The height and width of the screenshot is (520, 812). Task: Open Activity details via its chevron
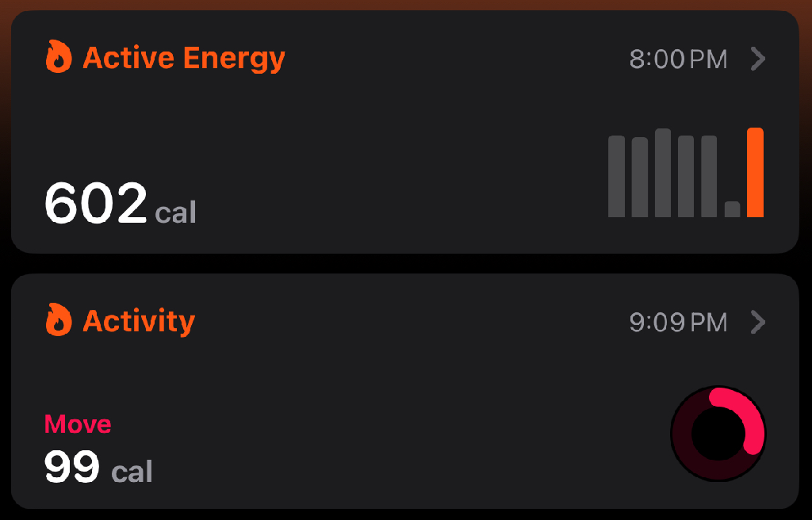757,322
